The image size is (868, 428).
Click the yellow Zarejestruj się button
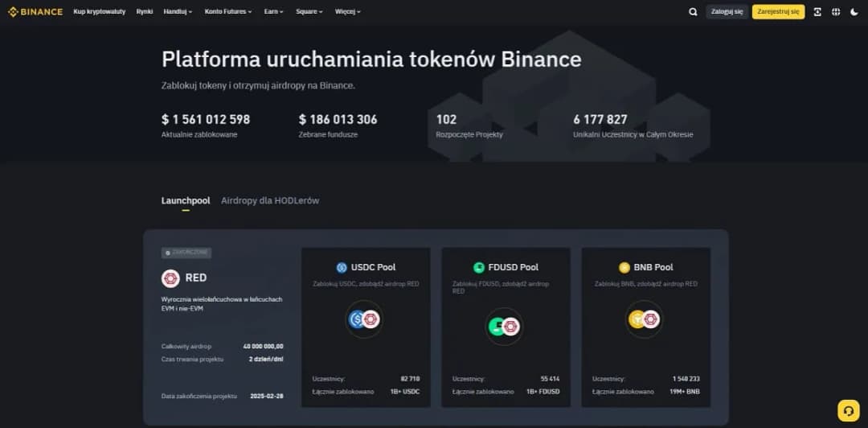(778, 12)
